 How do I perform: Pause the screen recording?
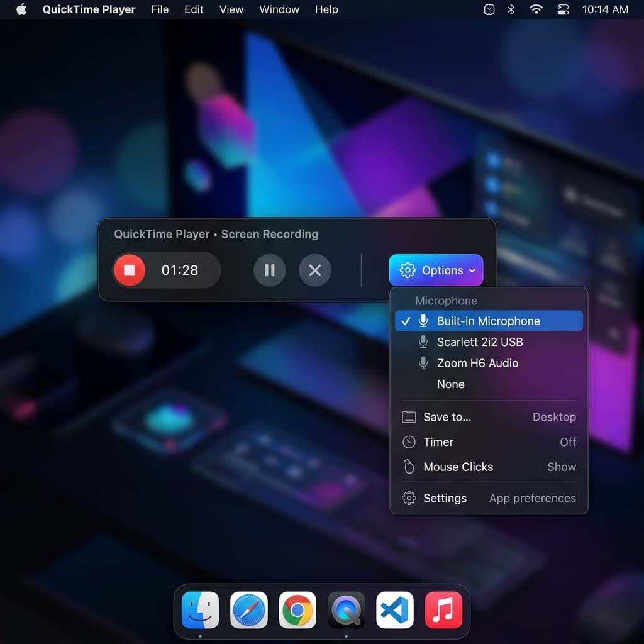click(269, 270)
